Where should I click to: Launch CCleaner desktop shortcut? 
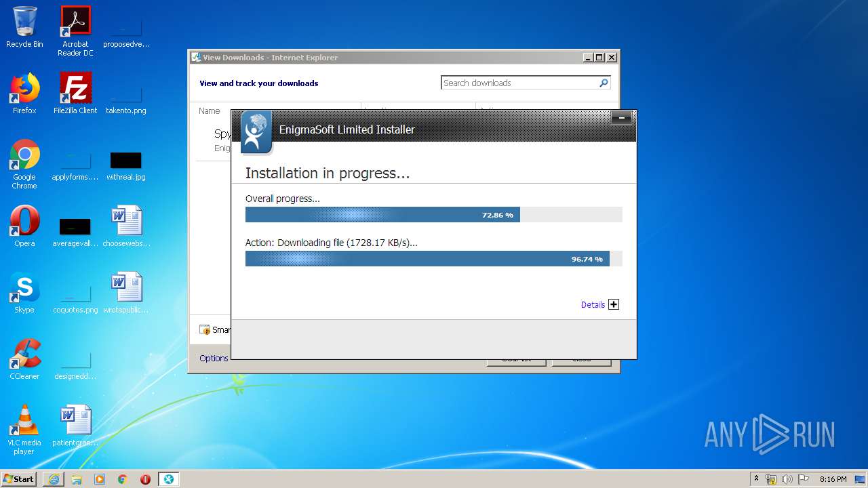[x=24, y=359]
